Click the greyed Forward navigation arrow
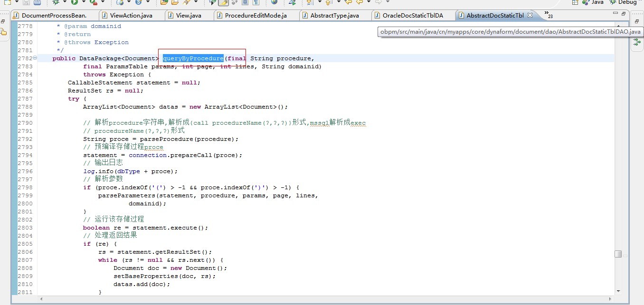The width and height of the screenshot is (644, 305). [379, 2]
